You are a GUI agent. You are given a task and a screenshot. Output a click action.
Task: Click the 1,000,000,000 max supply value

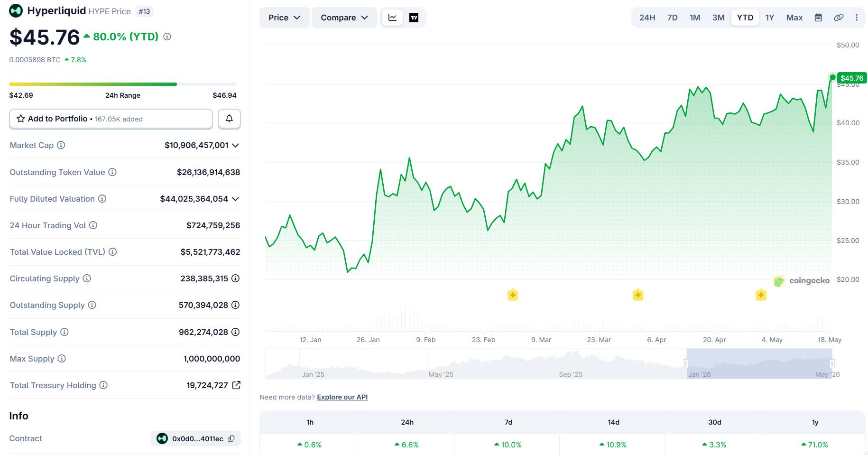pyautogui.click(x=212, y=359)
